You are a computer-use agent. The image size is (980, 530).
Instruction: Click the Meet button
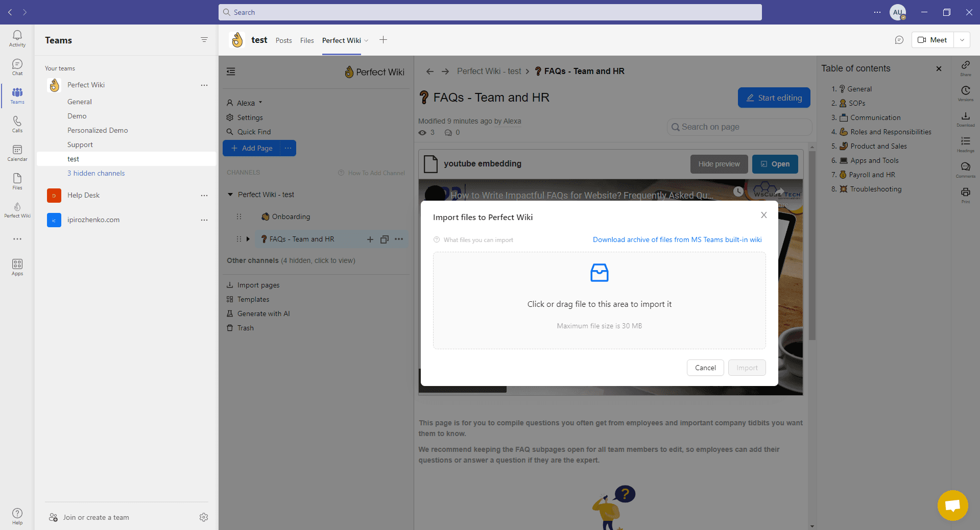pyautogui.click(x=933, y=40)
